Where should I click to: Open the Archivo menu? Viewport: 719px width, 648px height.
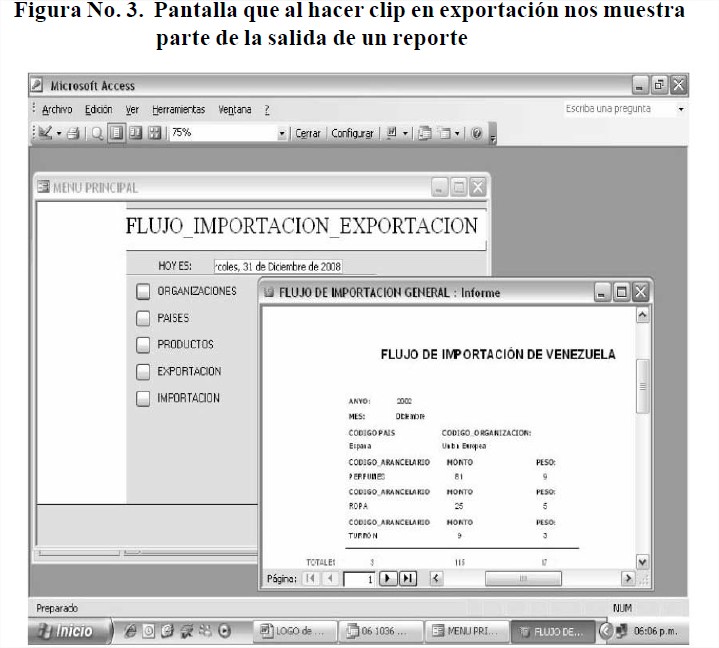tap(57, 110)
